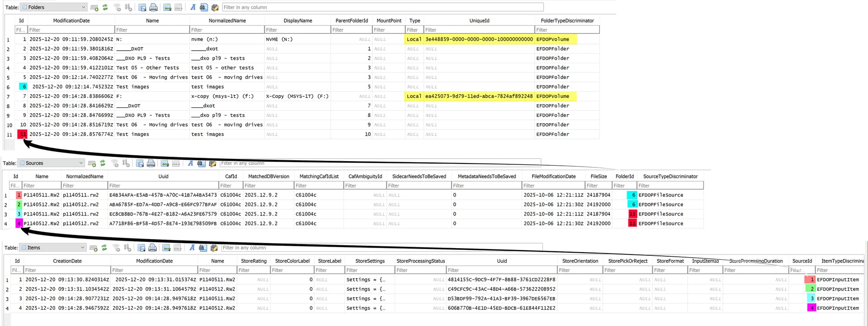The width and height of the screenshot is (868, 326).
Task: Select FolderTypeDiscriminator column header
Action: click(x=567, y=20)
